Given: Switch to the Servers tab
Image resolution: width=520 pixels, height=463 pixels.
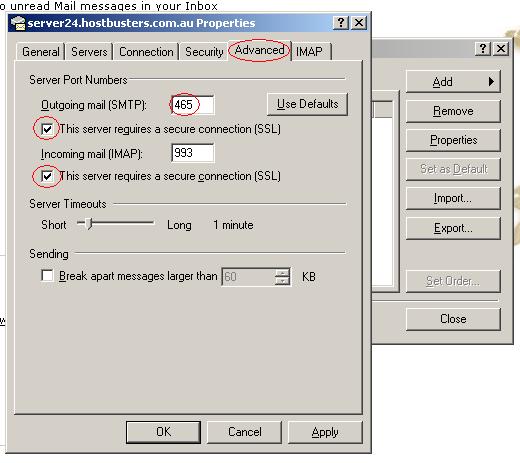Looking at the screenshot, I should pyautogui.click(x=89, y=52).
